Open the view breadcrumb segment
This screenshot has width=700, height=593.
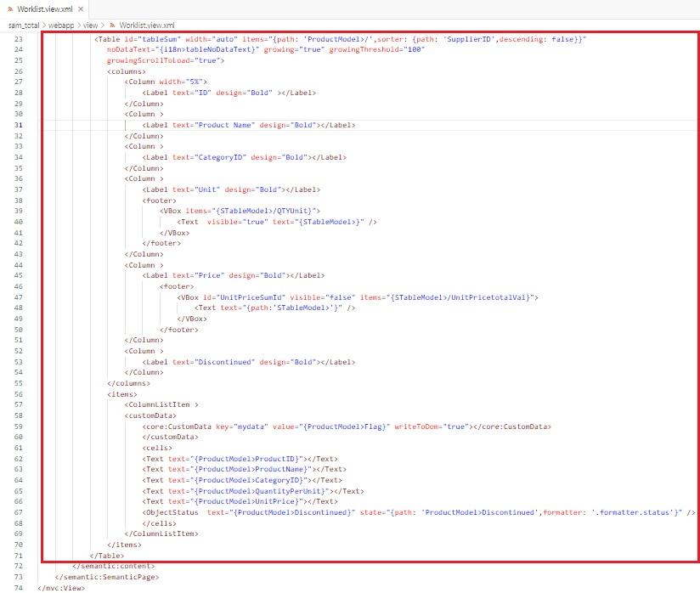[90, 25]
